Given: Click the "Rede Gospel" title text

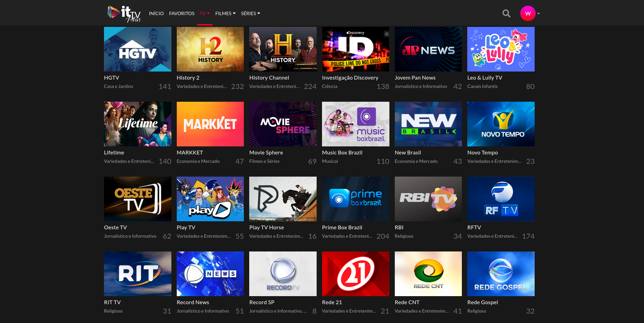Looking at the screenshot, I should coord(483,302).
